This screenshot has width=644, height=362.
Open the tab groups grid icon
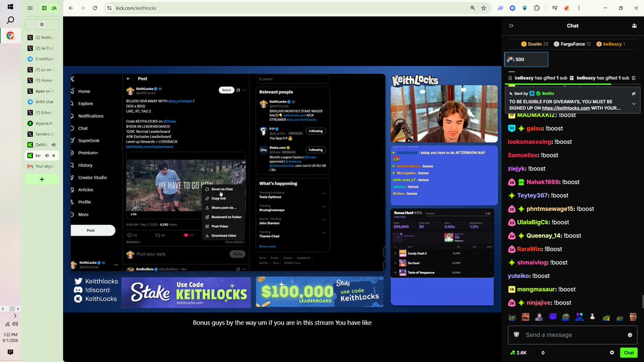(x=44, y=8)
